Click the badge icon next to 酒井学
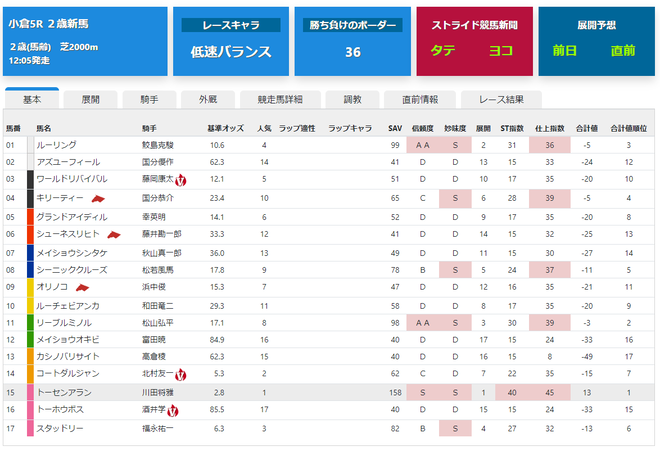660x451 pixels. click(x=173, y=411)
